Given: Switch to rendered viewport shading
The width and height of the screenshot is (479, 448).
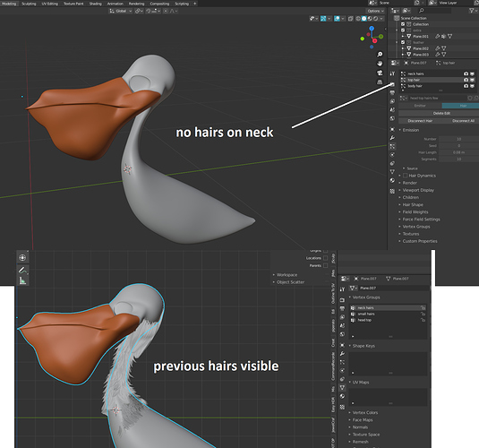Looking at the screenshot, I should [375, 19].
